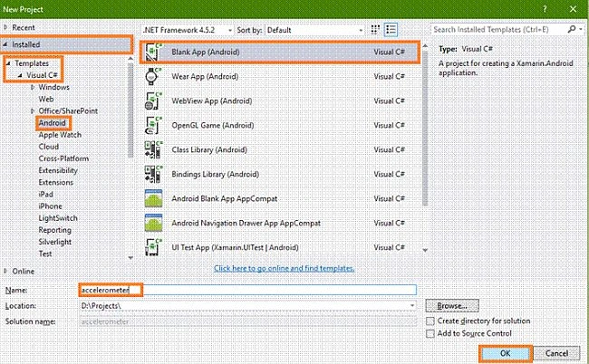This screenshot has width=589, height=364.
Task: Select the Reporting category
Action: point(55,230)
